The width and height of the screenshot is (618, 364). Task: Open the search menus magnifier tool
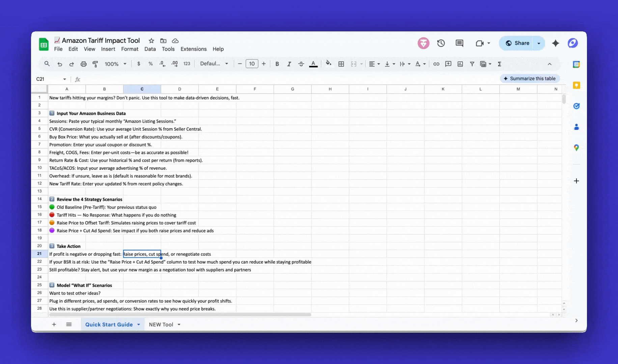pos(47,64)
